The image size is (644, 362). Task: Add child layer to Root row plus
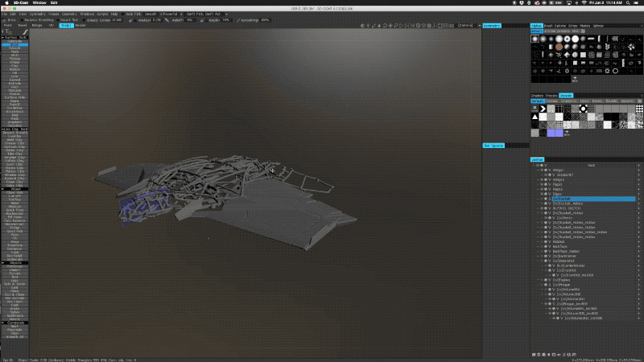[x=638, y=166]
